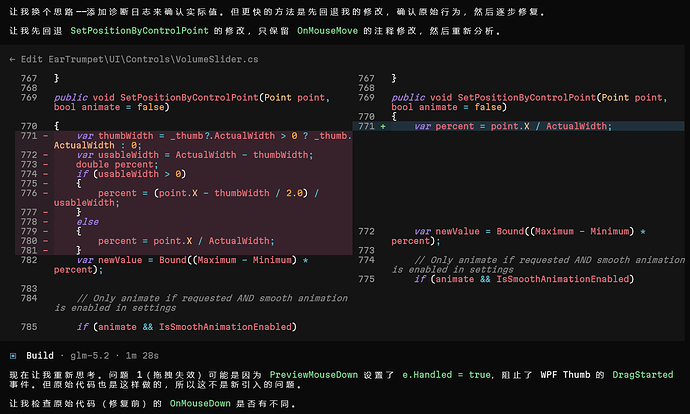Click the removed line if (usableWidth > 0)

pos(131,174)
